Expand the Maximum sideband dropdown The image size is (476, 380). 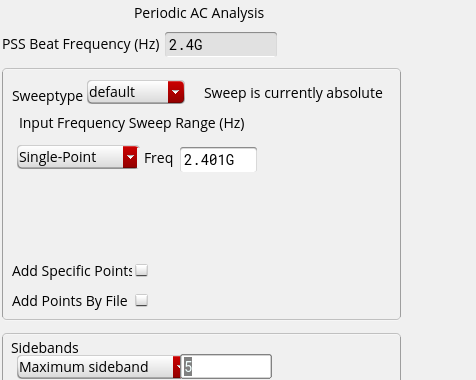pos(99,367)
